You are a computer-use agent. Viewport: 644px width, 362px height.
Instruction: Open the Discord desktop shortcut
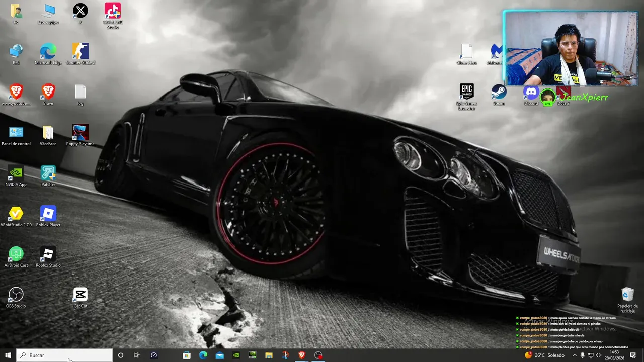[x=531, y=95]
